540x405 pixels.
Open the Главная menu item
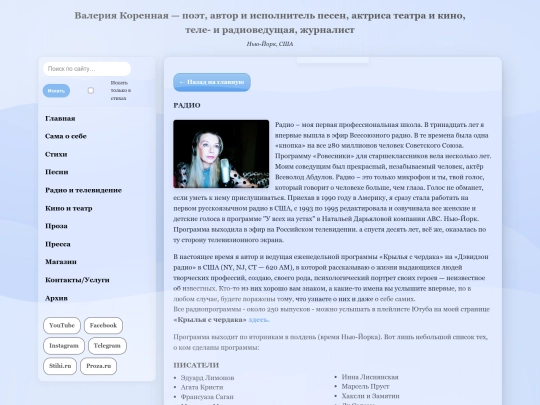click(x=60, y=118)
